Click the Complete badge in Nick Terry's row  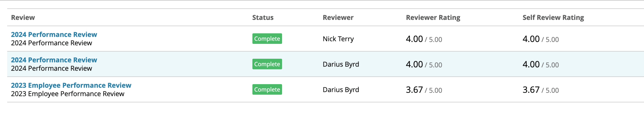click(x=267, y=39)
